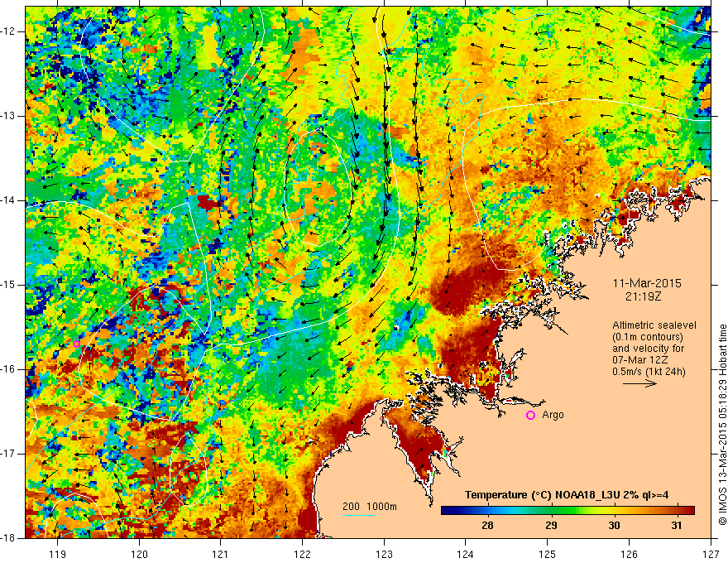The width and height of the screenshot is (728, 563).
Task: Click the colorbar tick label "28"
Action: click(487, 526)
